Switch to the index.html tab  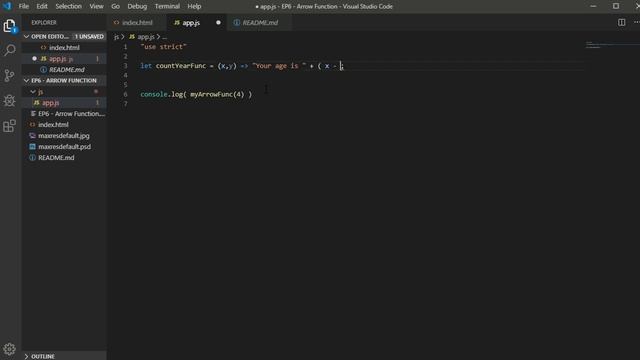[x=137, y=22]
